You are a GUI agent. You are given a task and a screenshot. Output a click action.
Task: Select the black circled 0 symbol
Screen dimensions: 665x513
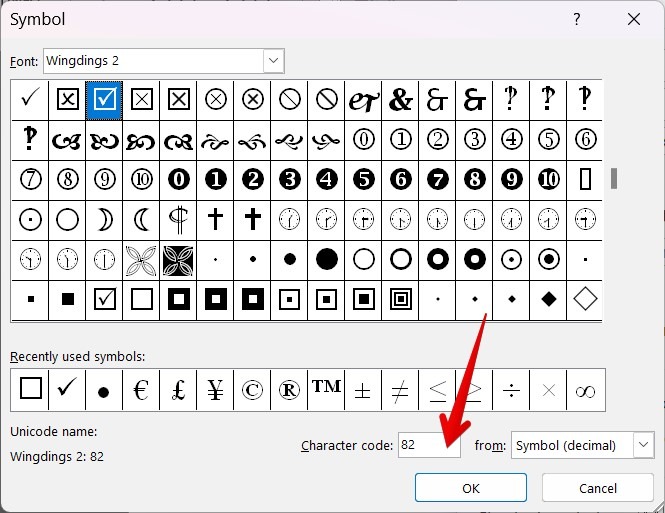point(178,180)
